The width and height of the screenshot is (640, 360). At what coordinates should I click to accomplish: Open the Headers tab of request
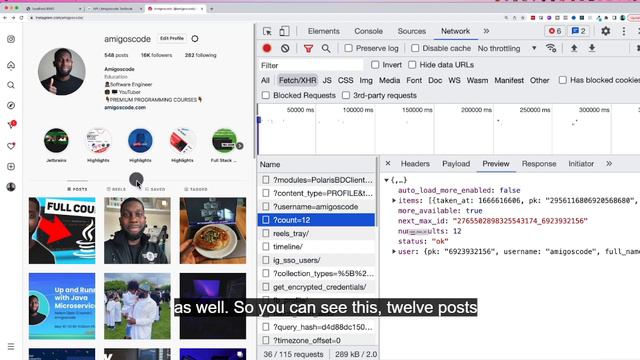(x=415, y=164)
